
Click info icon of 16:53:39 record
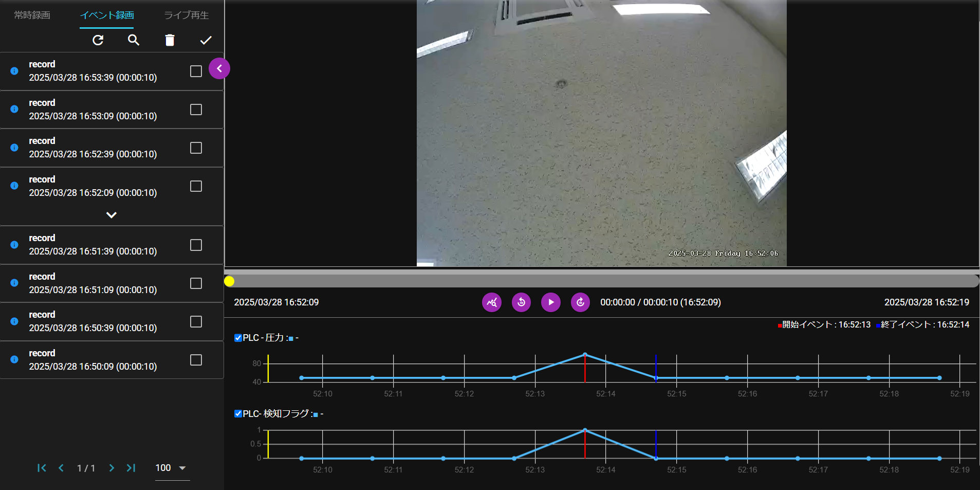click(14, 71)
